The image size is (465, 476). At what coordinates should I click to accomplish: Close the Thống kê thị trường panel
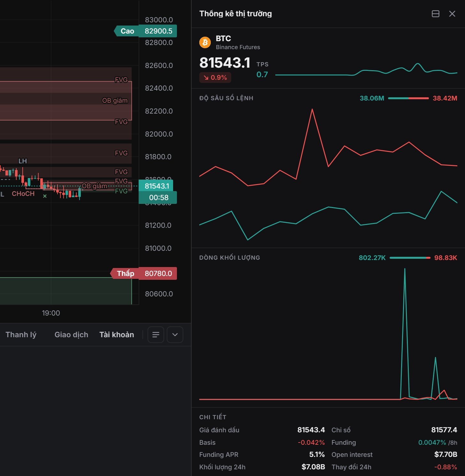(x=452, y=14)
